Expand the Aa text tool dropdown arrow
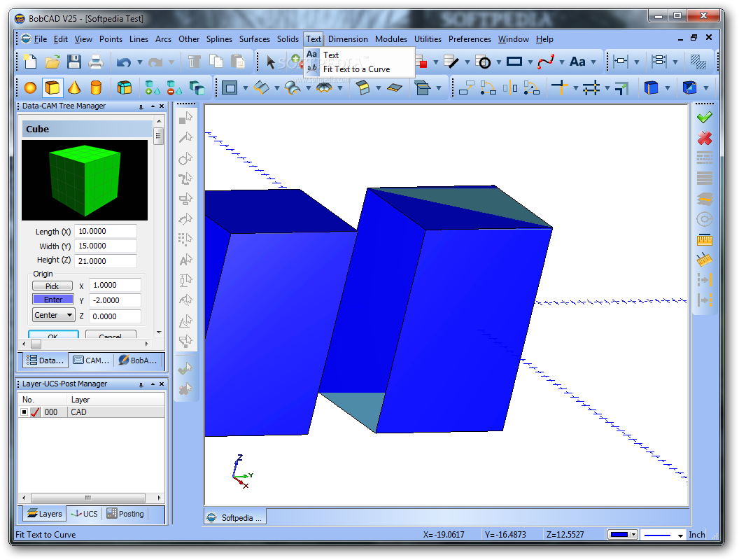Viewport: 739px width, 560px height. 593,62
